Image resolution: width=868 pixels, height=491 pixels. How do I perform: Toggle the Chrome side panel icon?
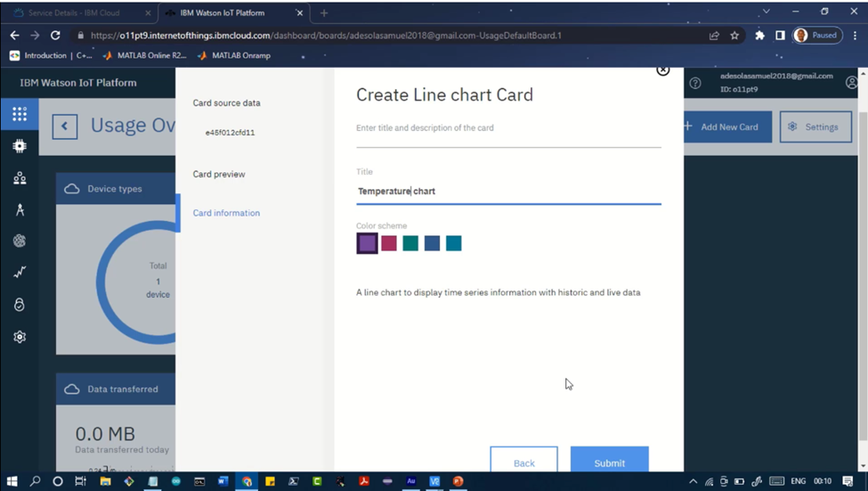780,36
